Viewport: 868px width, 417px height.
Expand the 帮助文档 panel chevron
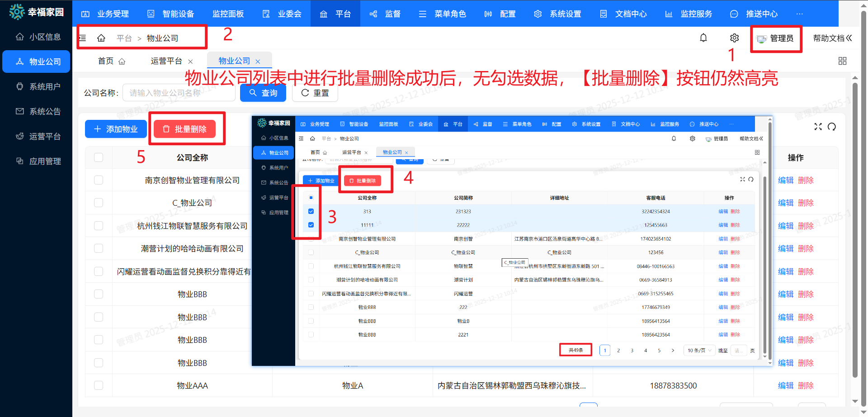click(849, 38)
